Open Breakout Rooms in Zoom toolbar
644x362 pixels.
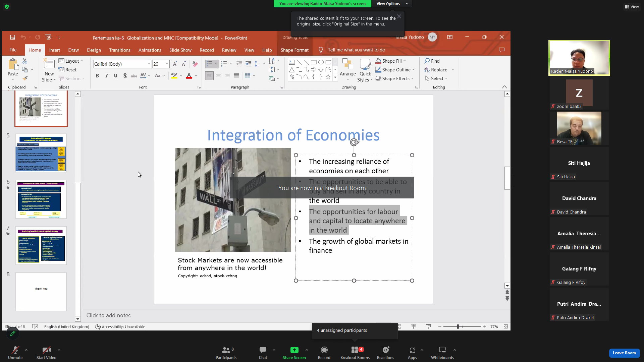(355, 353)
